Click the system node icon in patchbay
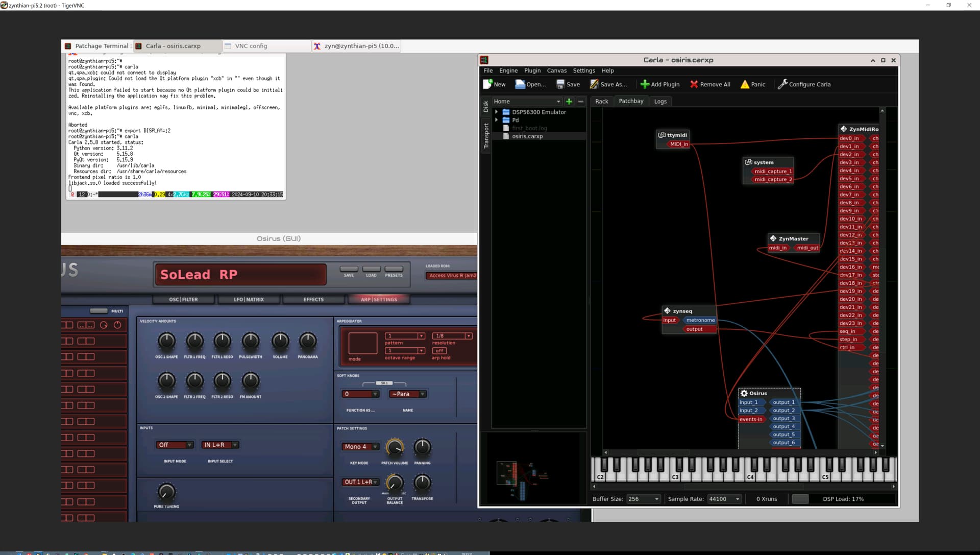Image resolution: width=980 pixels, height=555 pixels. (x=748, y=162)
